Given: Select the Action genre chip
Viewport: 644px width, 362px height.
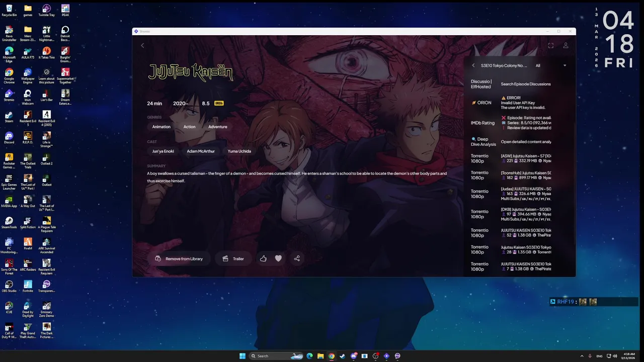Looking at the screenshot, I should pos(190,127).
